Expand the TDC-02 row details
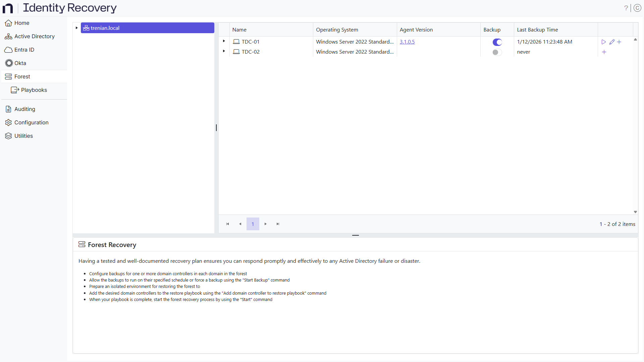This screenshot has width=644, height=362. (223, 51)
